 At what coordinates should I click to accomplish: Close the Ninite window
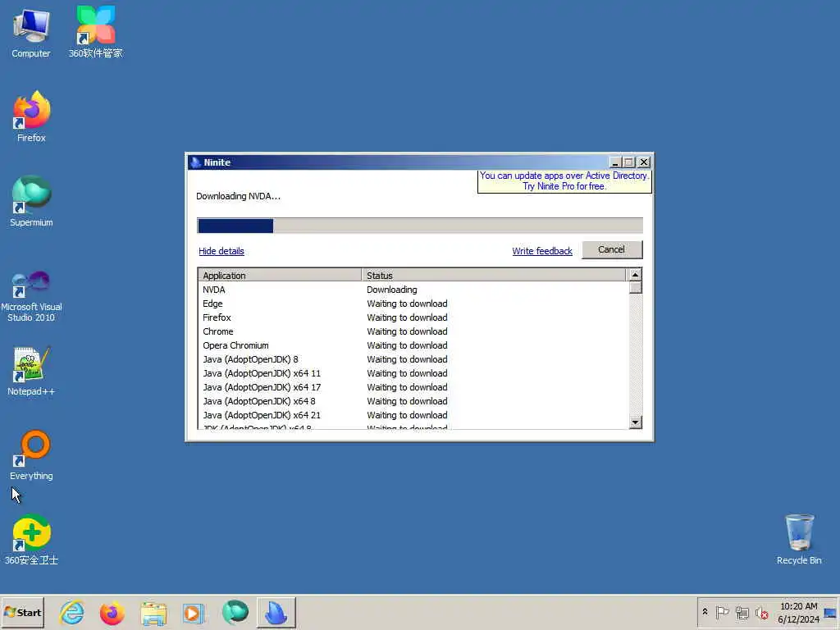pos(644,162)
